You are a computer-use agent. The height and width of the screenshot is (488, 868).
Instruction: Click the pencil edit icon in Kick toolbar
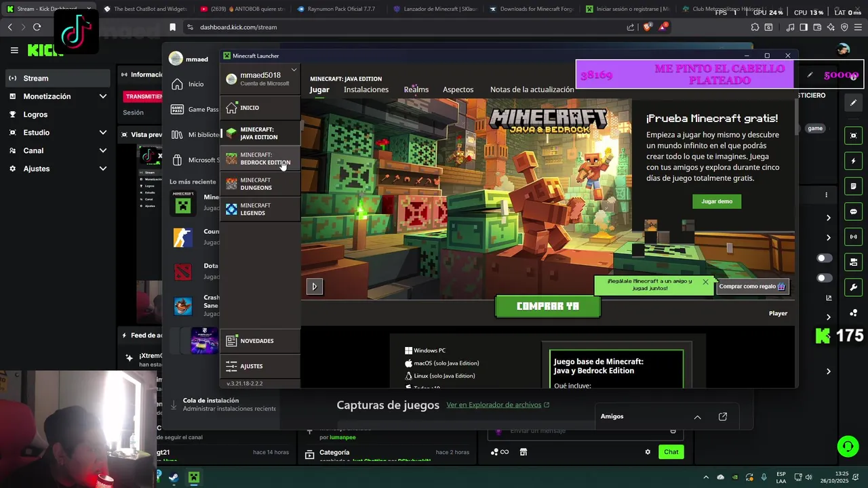click(854, 102)
